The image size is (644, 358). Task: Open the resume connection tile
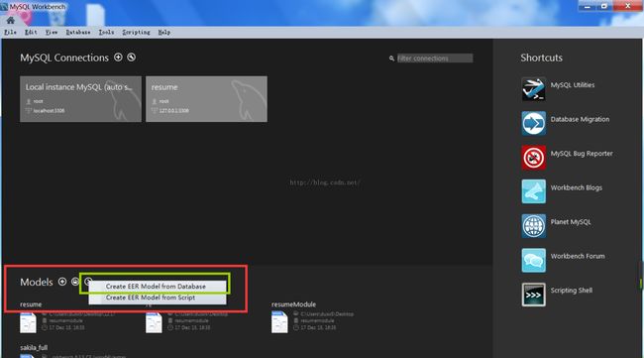pyautogui.click(x=207, y=98)
